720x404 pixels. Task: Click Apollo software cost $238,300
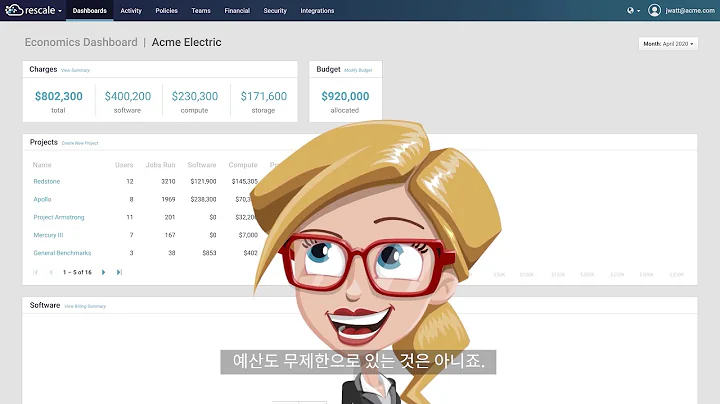[x=203, y=199]
